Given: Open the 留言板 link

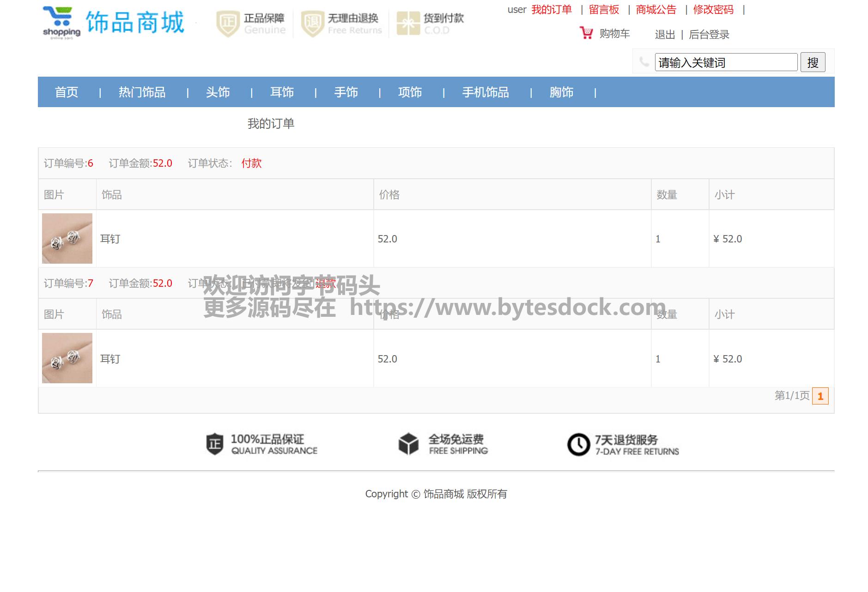Looking at the screenshot, I should pyautogui.click(x=604, y=10).
